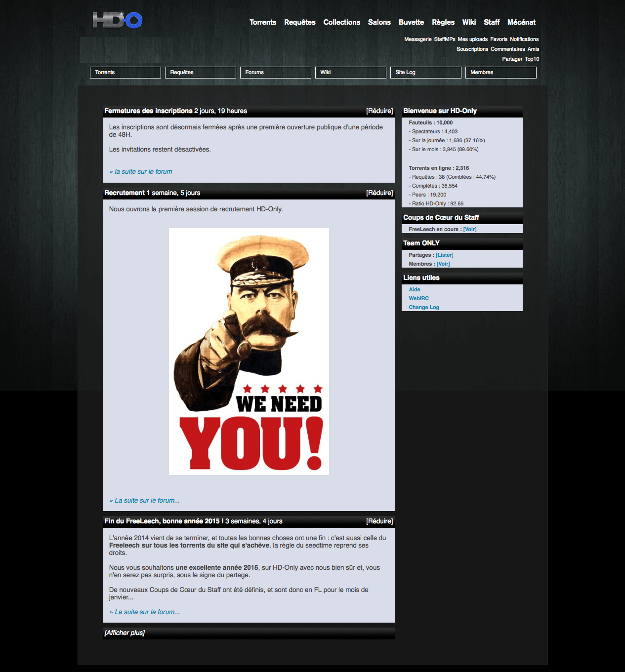Image resolution: width=625 pixels, height=672 pixels.
Task: Follow 'La suite sur le forum...' under FreeLeech post
Action: click(x=144, y=612)
